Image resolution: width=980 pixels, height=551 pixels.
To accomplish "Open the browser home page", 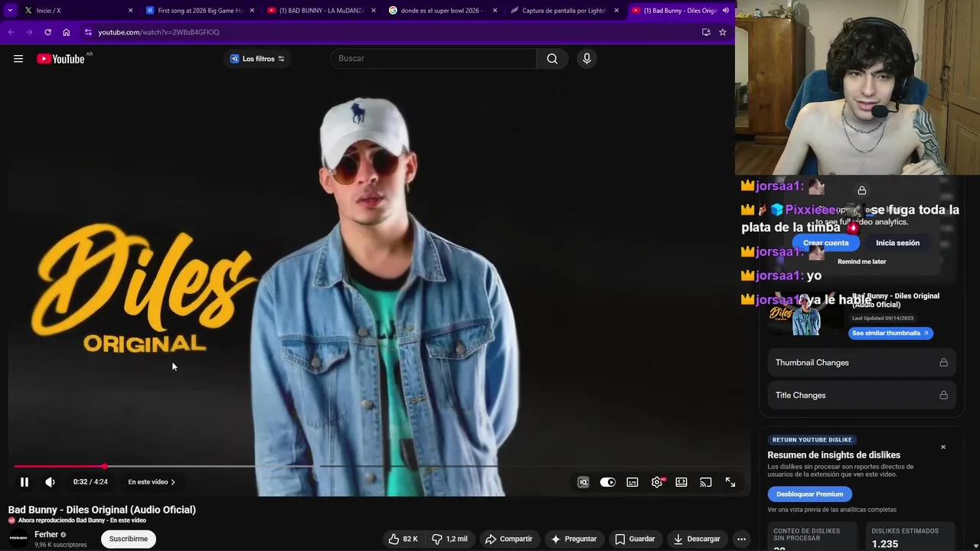I will (x=67, y=32).
